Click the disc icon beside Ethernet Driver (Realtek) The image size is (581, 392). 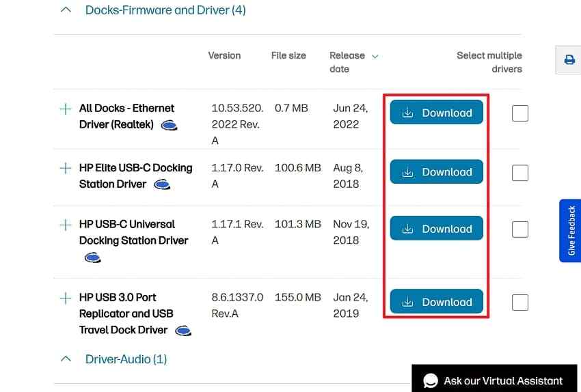tap(170, 126)
